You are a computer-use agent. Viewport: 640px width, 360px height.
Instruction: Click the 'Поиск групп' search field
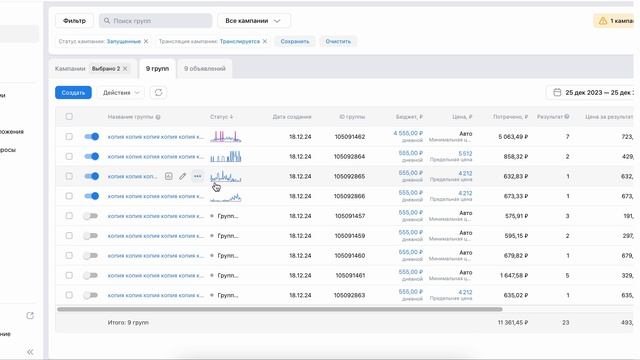click(x=156, y=21)
